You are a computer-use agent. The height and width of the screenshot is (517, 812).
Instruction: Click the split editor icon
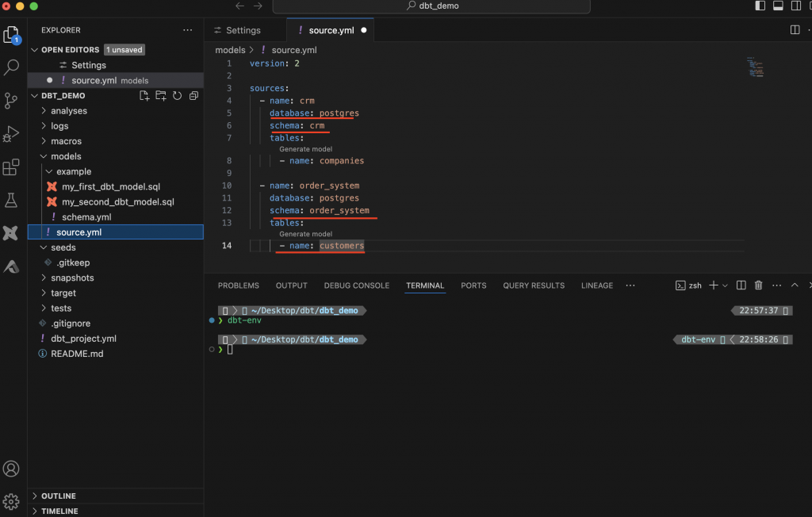click(x=795, y=30)
